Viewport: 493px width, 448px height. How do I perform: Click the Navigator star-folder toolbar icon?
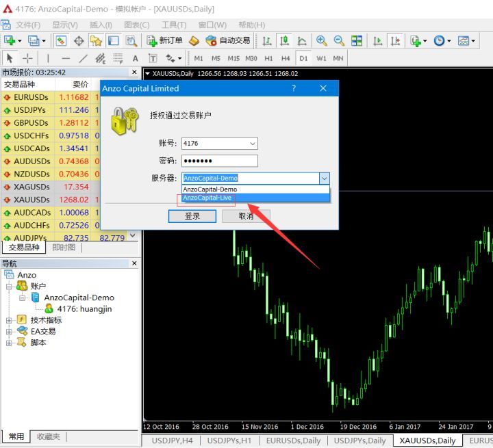(x=96, y=41)
